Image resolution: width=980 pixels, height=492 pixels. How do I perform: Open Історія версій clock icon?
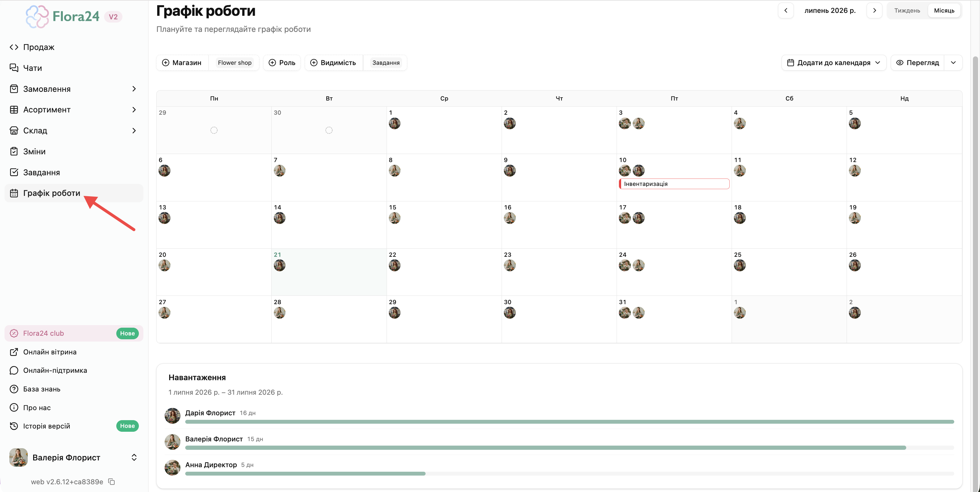(14, 426)
